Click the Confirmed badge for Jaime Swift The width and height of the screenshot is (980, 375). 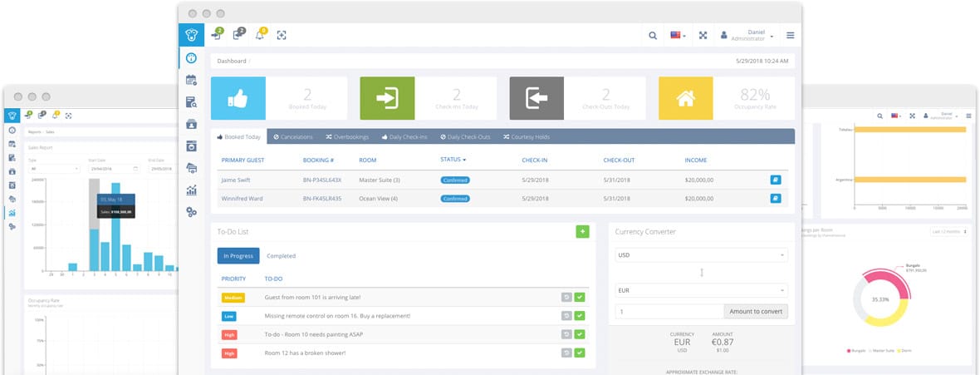pos(455,180)
